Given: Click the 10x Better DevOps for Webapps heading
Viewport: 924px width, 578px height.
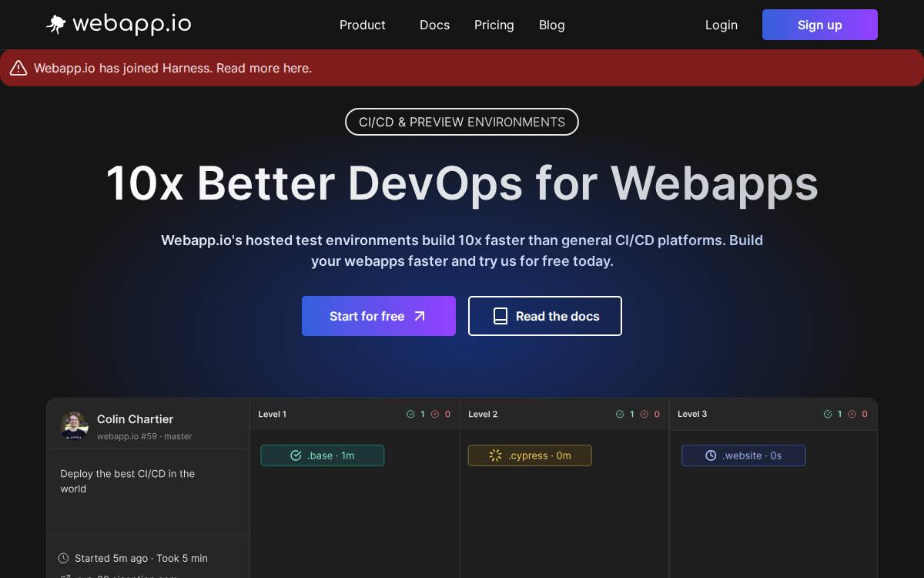Looking at the screenshot, I should (x=462, y=183).
